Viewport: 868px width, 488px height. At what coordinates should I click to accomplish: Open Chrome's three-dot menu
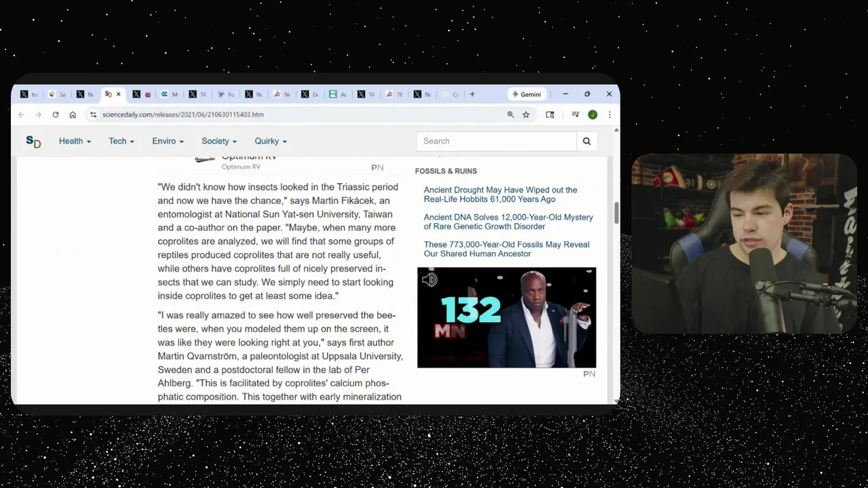[x=610, y=115]
